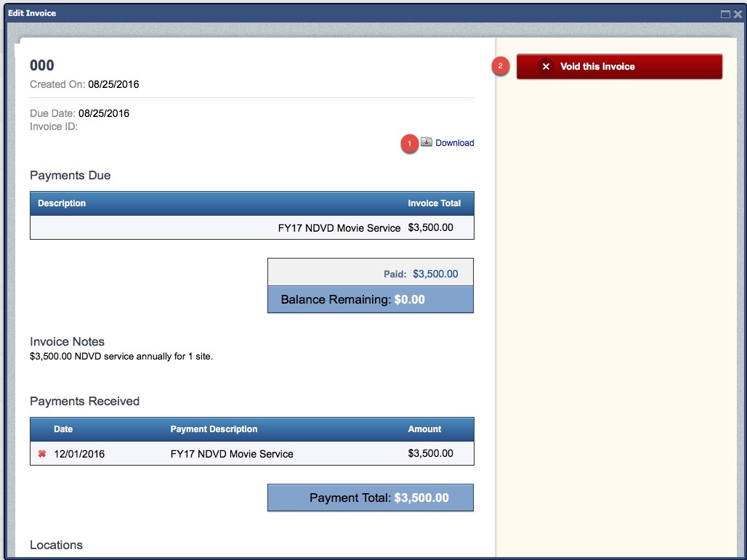Click the red X delete payment icon
The image size is (747, 560).
pos(41,454)
